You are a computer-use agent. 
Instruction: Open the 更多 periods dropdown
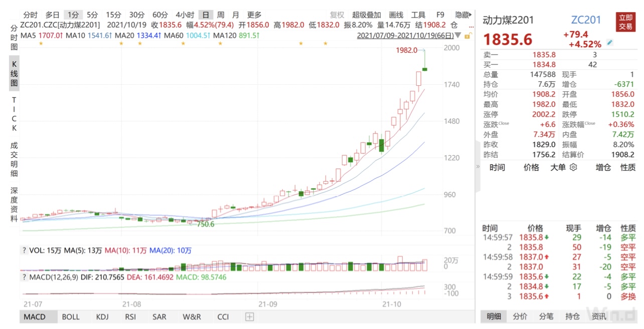[254, 15]
